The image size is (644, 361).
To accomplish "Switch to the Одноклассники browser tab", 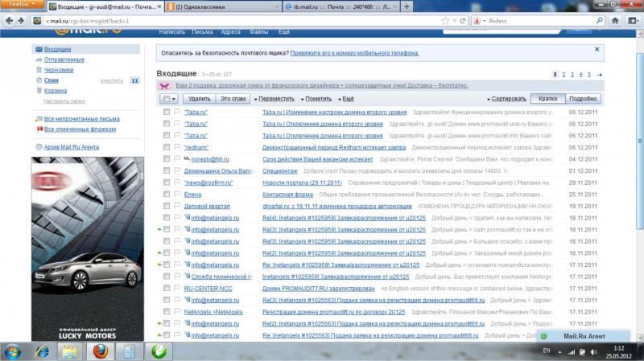I will [223, 7].
